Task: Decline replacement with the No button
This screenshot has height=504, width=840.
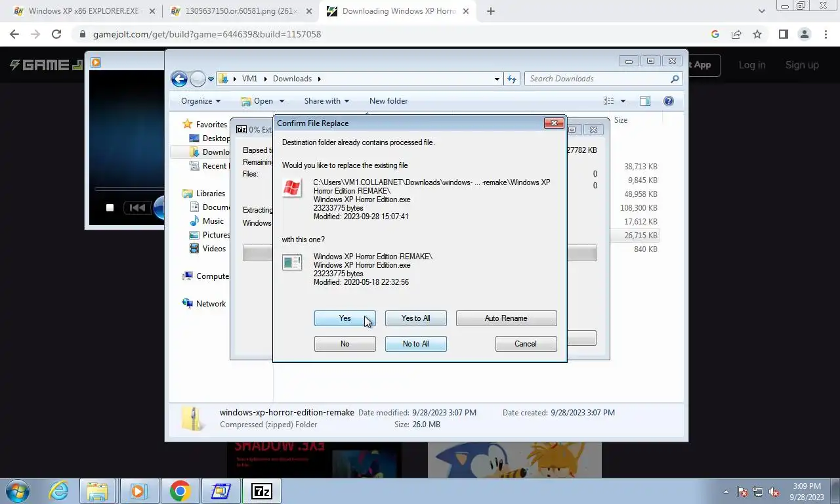Action: click(345, 344)
